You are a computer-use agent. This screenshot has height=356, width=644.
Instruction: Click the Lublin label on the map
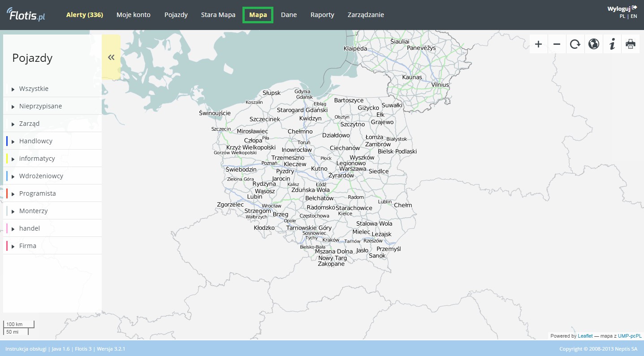(385, 202)
